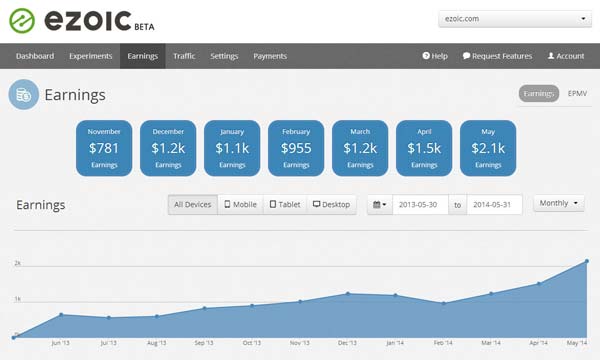Select the March $1.2k earnings card
Viewport: 600px width, 360px height.
point(360,148)
